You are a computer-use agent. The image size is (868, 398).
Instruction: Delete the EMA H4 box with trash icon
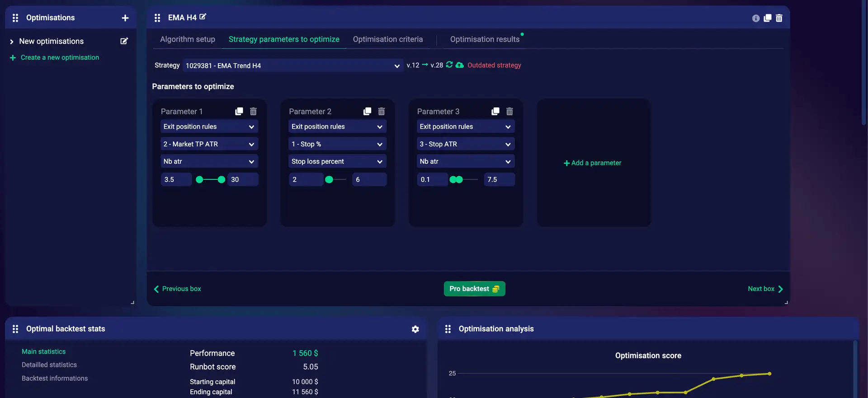779,18
